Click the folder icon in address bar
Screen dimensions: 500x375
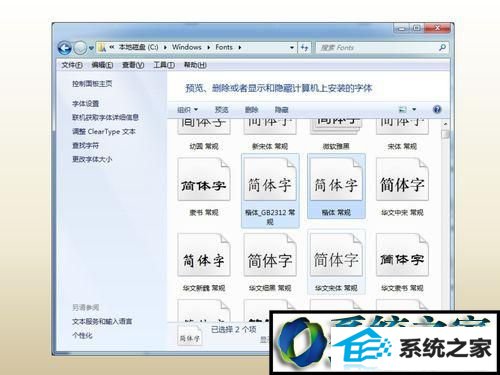[102, 47]
